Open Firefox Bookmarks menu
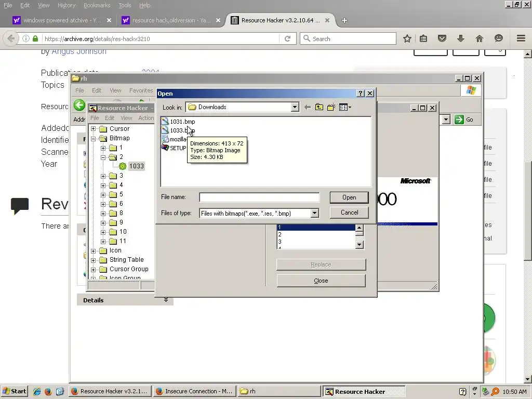The width and height of the screenshot is (532, 399). coord(97,5)
